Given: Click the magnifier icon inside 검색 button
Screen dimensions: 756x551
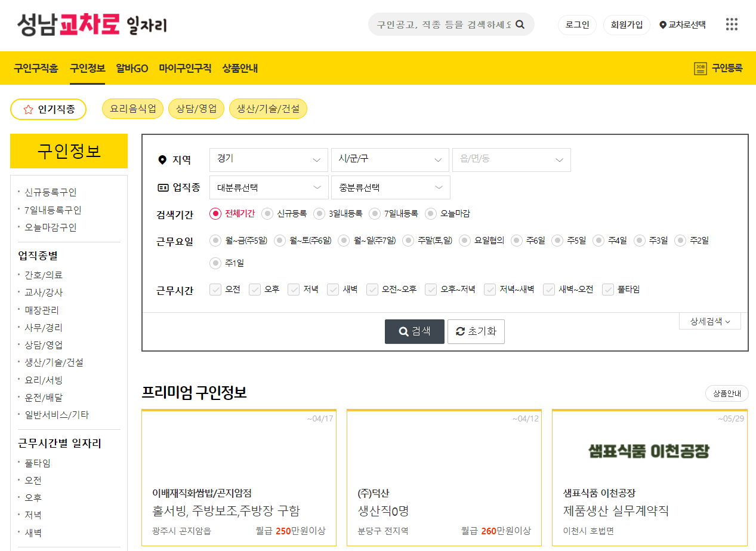Looking at the screenshot, I should (403, 332).
